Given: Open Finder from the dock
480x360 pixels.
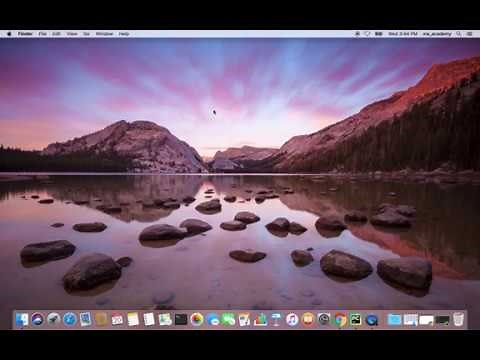Looking at the screenshot, I should [x=22, y=320].
